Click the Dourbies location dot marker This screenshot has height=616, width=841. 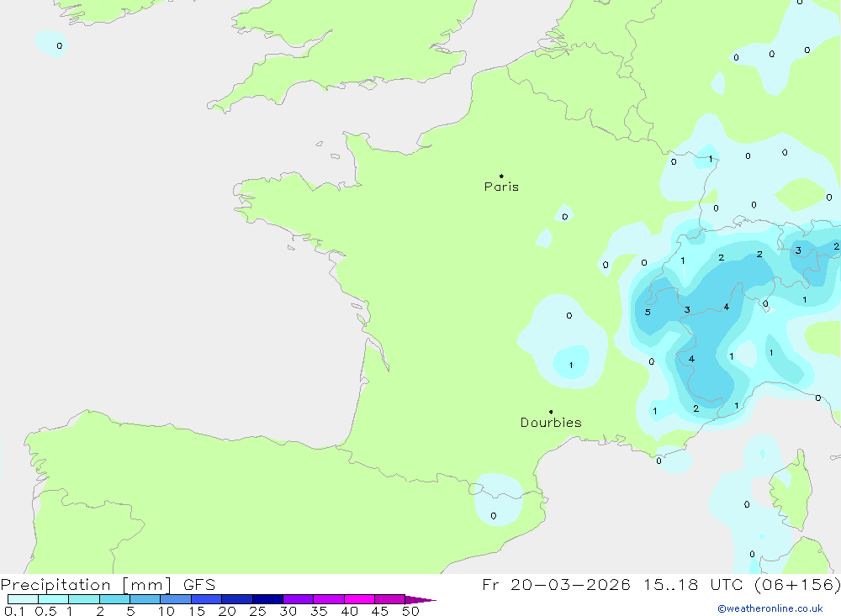551,412
